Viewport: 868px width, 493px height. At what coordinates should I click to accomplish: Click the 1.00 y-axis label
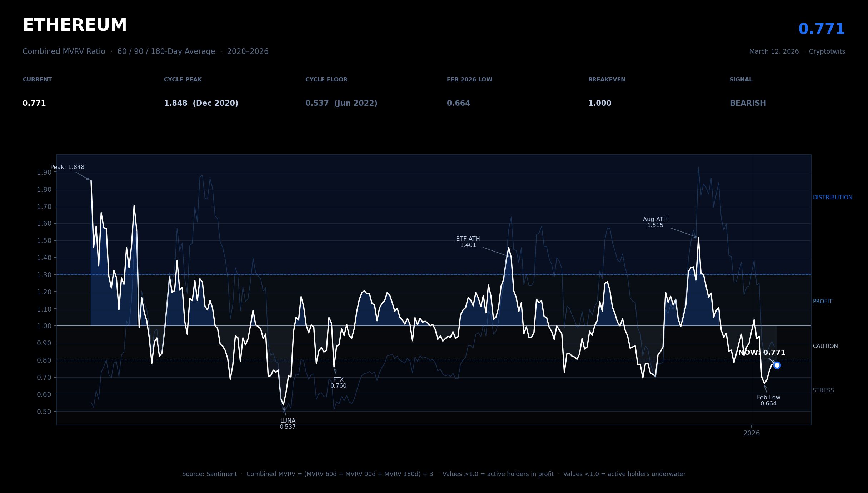(44, 326)
